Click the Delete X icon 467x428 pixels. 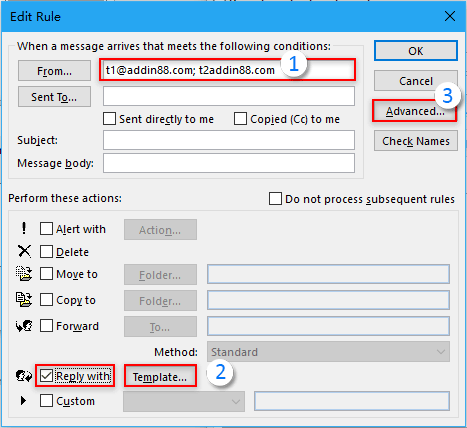24,251
